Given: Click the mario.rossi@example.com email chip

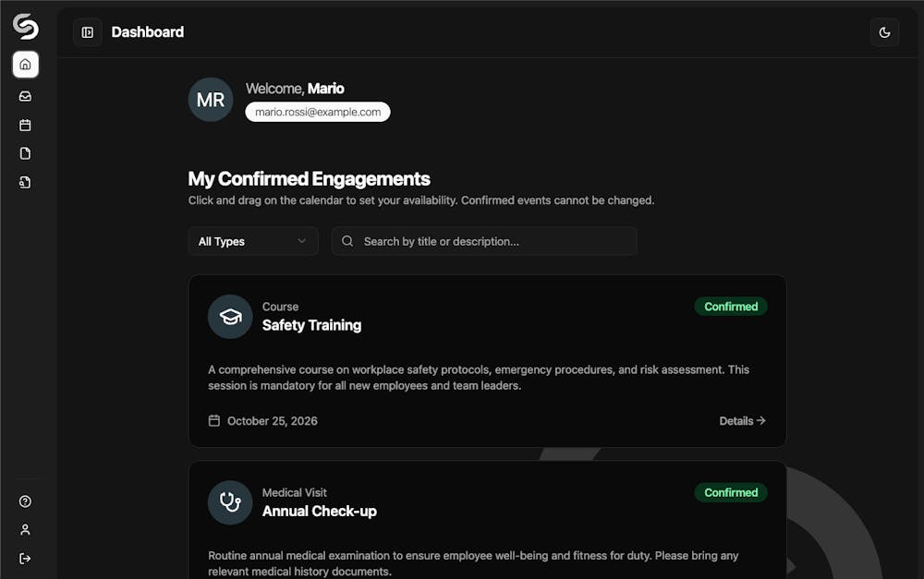Looking at the screenshot, I should pyautogui.click(x=317, y=111).
